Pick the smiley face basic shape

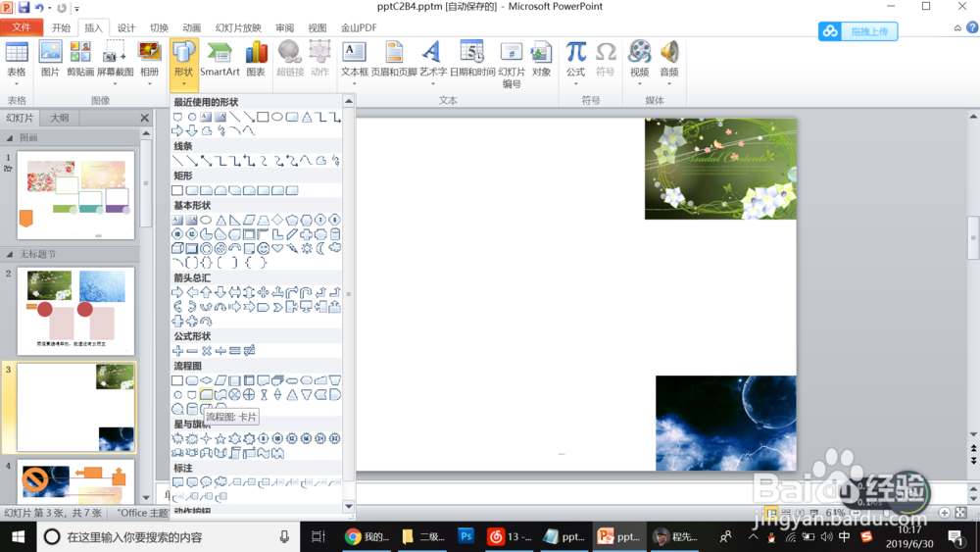tap(263, 248)
